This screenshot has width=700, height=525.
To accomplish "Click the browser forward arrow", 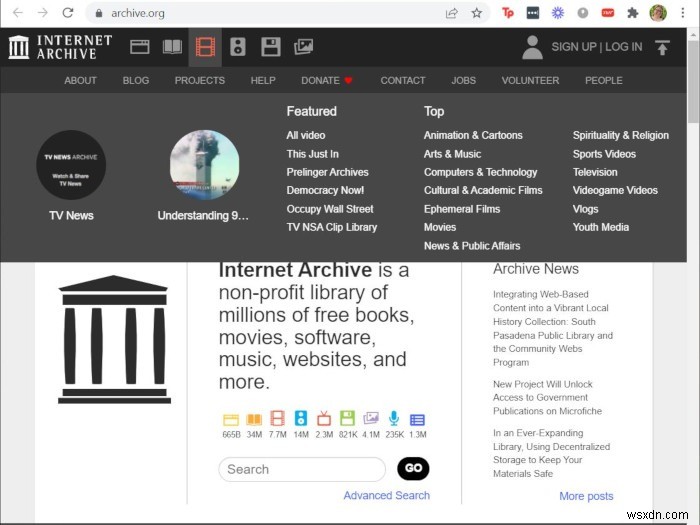I will click(x=43, y=13).
